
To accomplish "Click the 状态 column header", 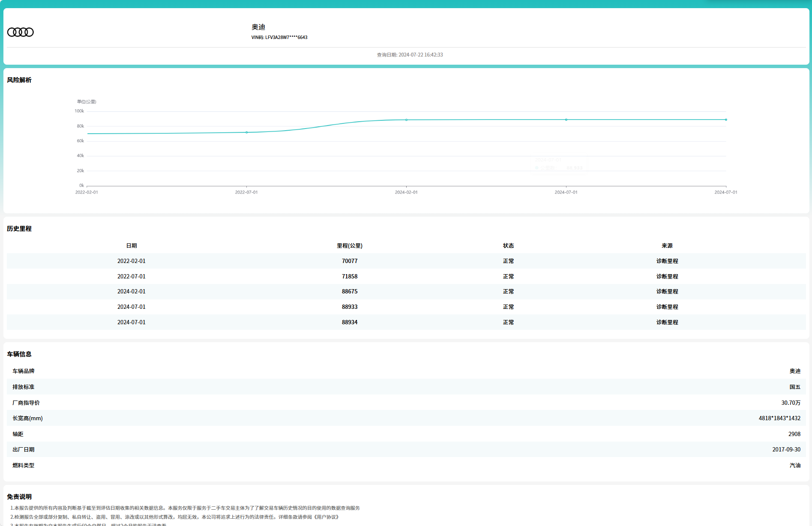I will tap(508, 246).
